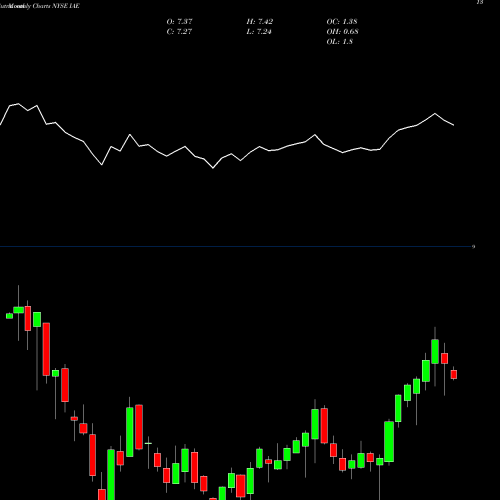Click the 'OH: 0.68' value
Viewport: 500px width, 500px height.
pyautogui.click(x=342, y=32)
